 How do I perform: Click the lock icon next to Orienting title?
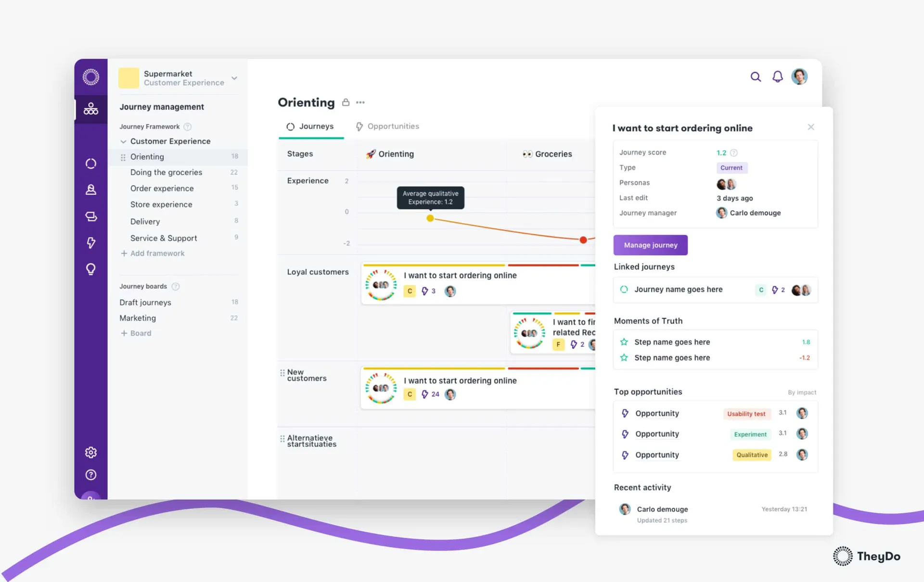(x=346, y=102)
